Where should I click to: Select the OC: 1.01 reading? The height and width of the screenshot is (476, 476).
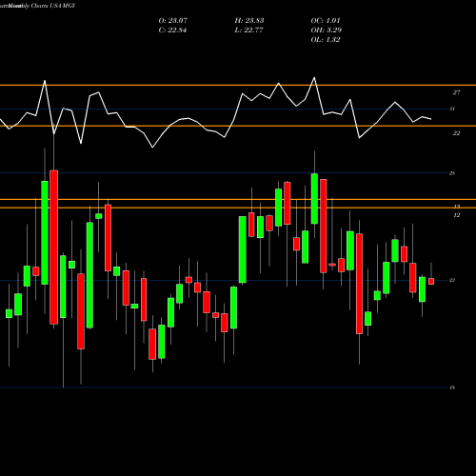click(326, 21)
